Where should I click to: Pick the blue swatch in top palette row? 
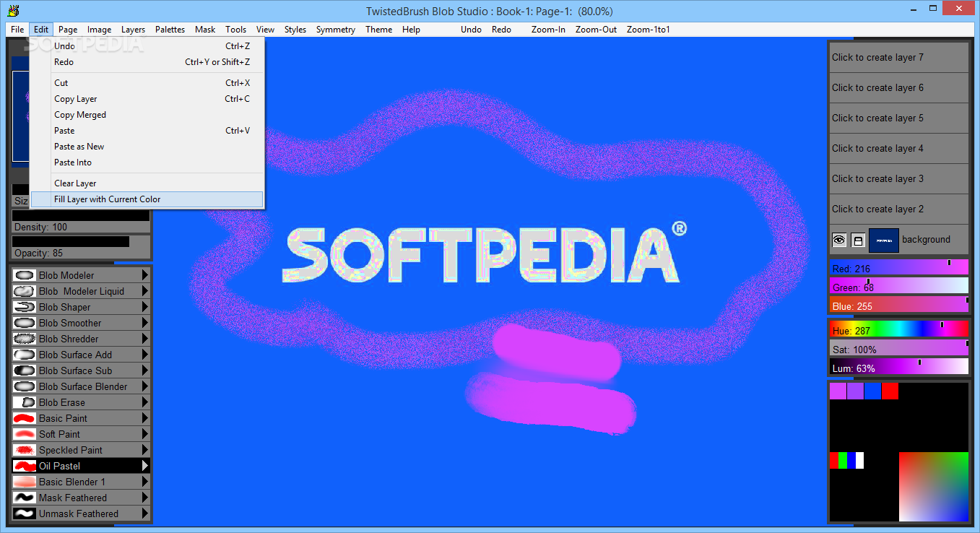872,391
